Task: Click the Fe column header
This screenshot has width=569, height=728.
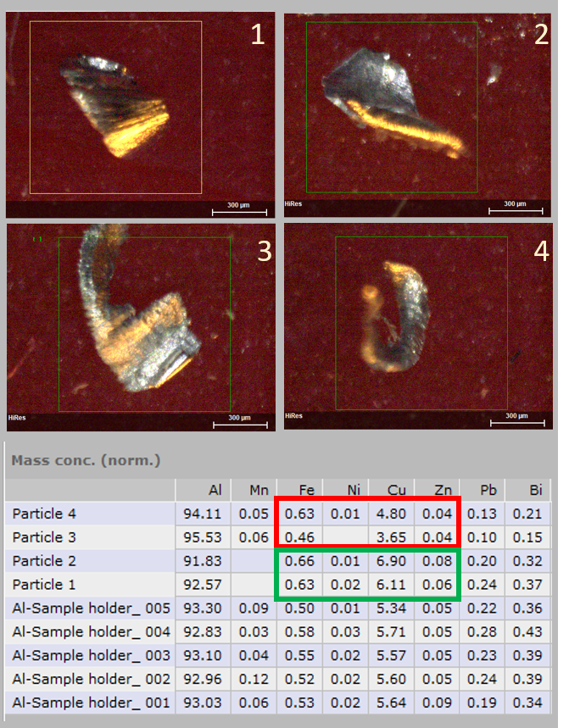Action: pyautogui.click(x=306, y=490)
